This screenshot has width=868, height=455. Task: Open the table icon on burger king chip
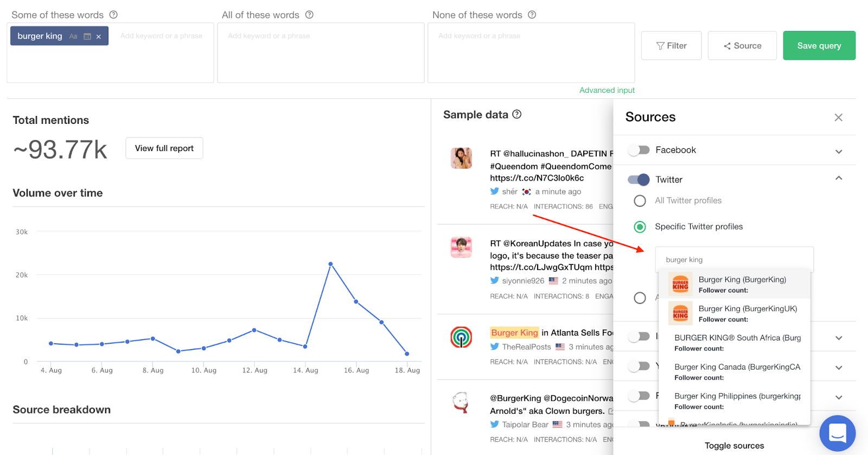87,36
